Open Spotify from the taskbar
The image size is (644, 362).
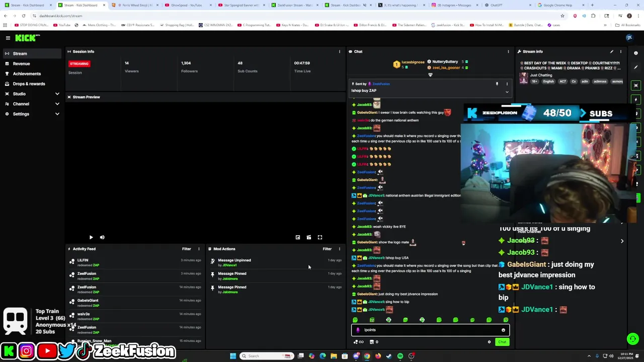click(400, 356)
